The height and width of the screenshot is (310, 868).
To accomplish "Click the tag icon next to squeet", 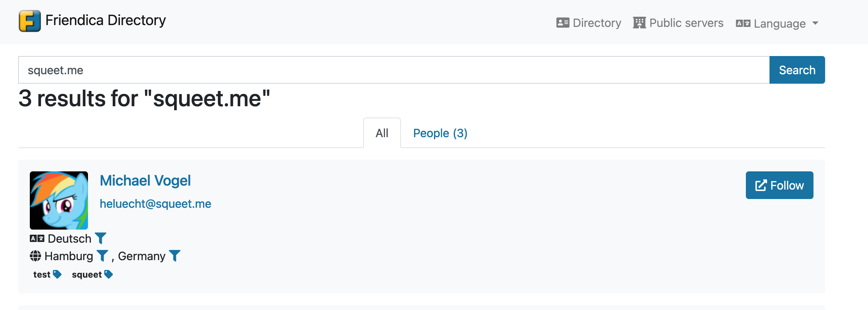I will pos(108,274).
